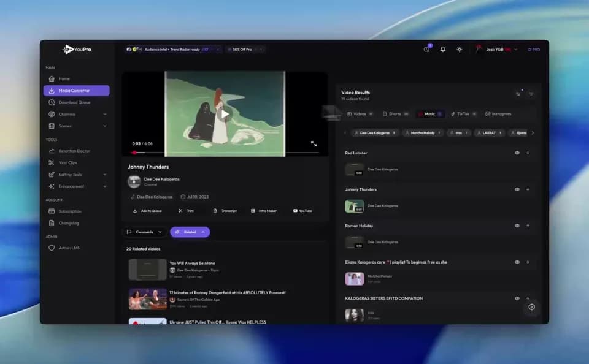This screenshot has width=589, height=364.
Task: Filter by LARRAY chip
Action: click(x=489, y=133)
